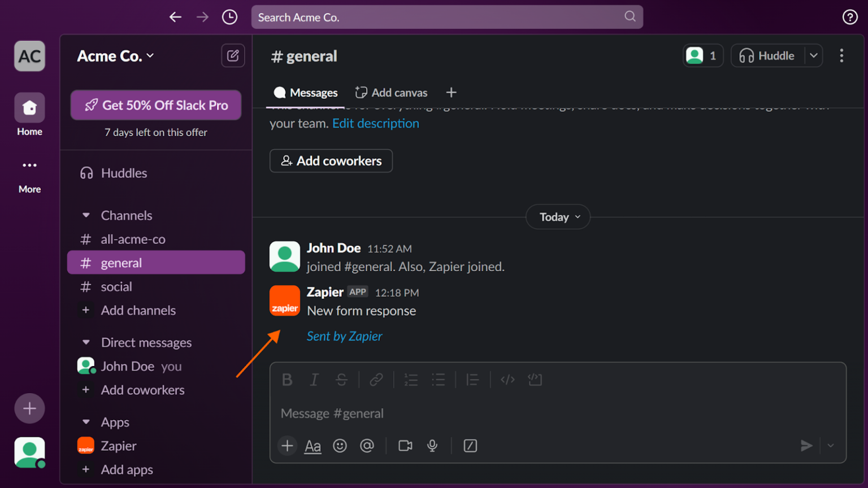Image resolution: width=868 pixels, height=488 pixels.
Task: Open history with the clock icon
Action: click(229, 16)
